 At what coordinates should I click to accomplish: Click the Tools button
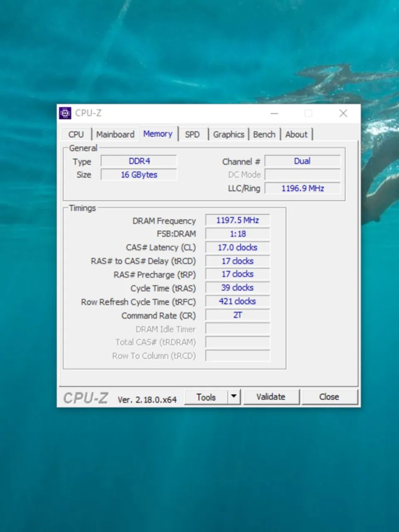tap(206, 397)
